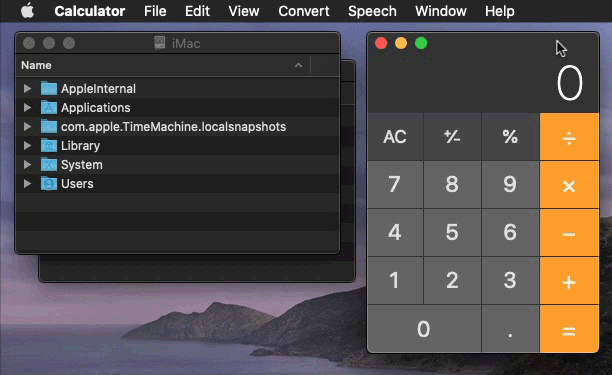Open the File menu
The image size is (612, 375).
(x=155, y=11)
